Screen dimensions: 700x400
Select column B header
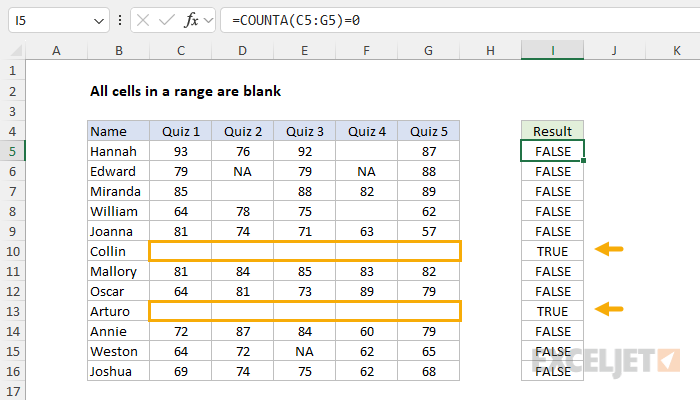point(119,50)
